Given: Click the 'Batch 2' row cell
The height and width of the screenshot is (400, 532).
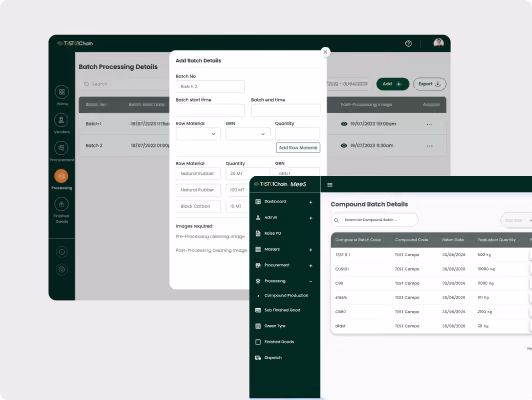Looking at the screenshot, I should pyautogui.click(x=94, y=146).
